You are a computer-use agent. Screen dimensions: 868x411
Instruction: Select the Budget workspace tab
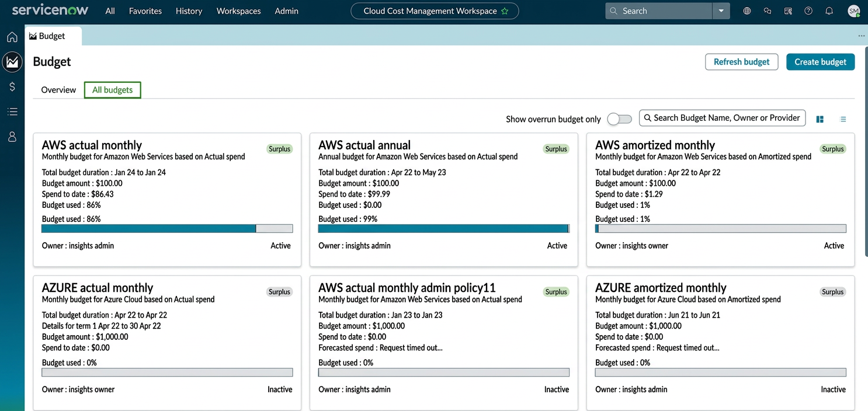(53, 36)
